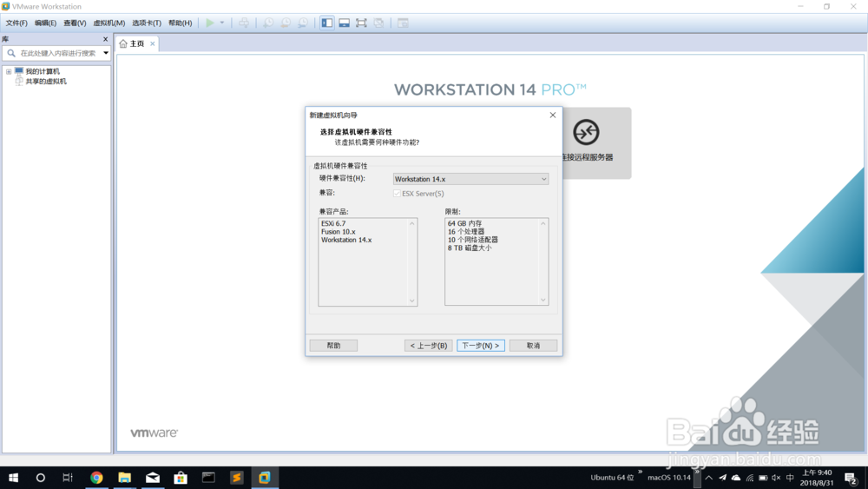
Task: Open the terminal window taskbar icon
Action: coord(208,478)
